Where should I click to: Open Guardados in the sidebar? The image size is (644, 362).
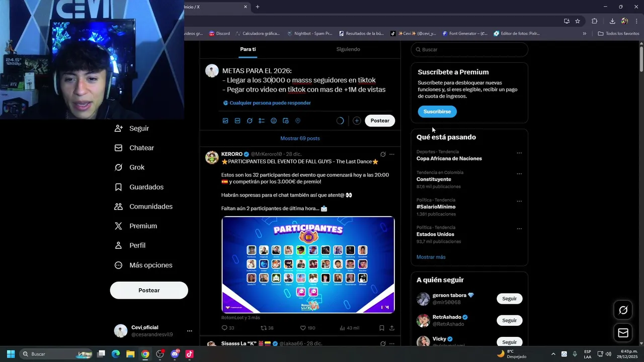click(x=139, y=187)
